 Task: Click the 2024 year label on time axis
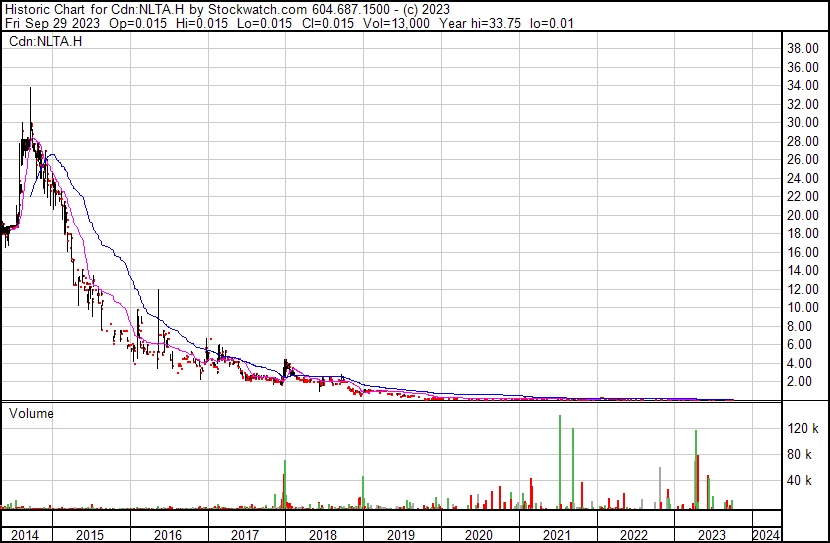click(x=766, y=535)
